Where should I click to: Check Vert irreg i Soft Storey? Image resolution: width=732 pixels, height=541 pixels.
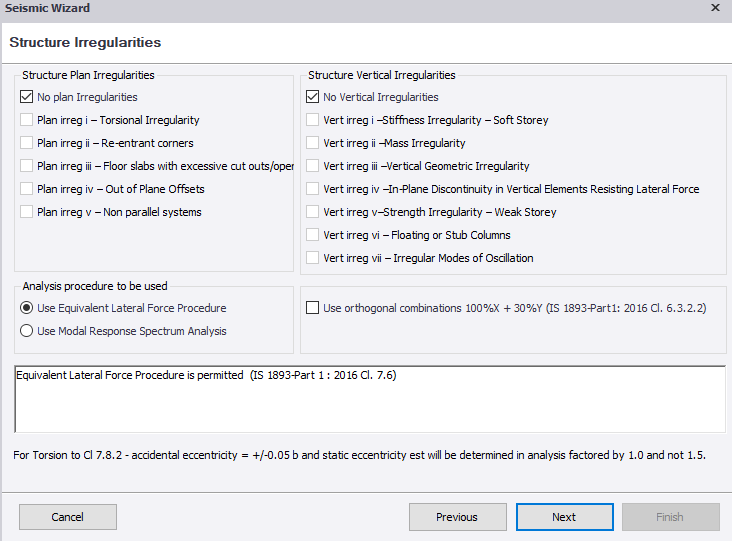coord(312,120)
